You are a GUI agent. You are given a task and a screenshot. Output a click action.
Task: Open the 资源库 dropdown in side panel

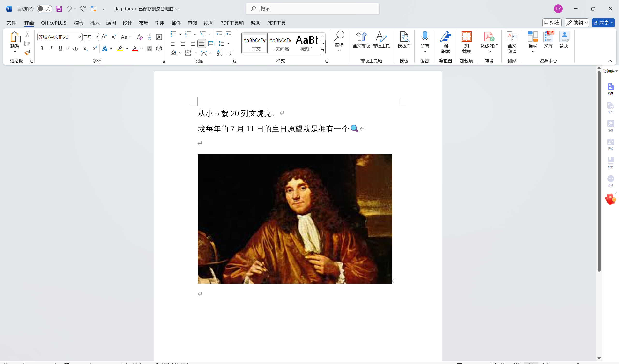tap(610, 71)
